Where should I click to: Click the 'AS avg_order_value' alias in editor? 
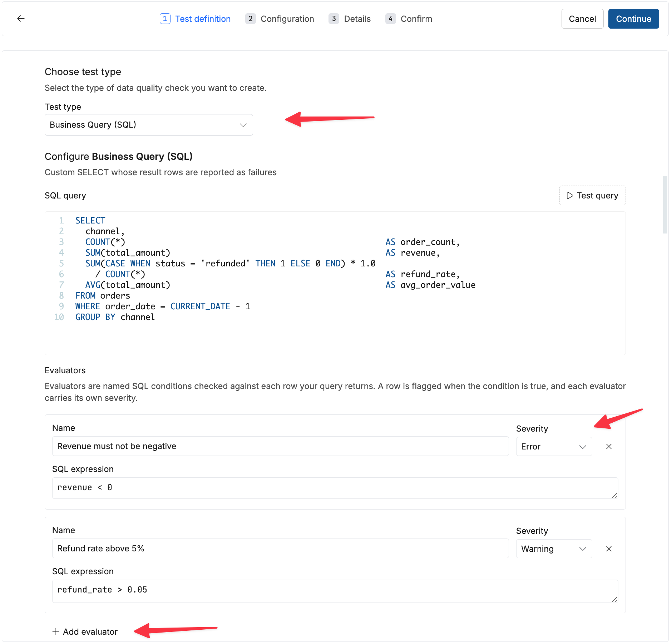coord(430,285)
